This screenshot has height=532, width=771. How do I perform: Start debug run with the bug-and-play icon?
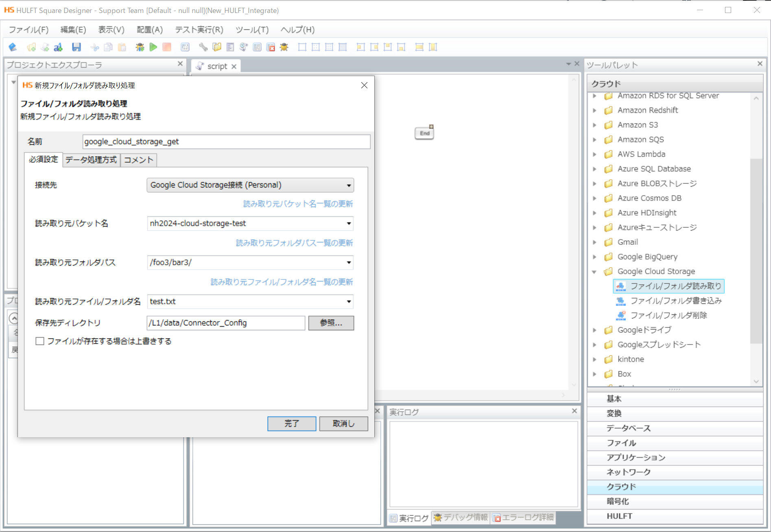coord(140,47)
